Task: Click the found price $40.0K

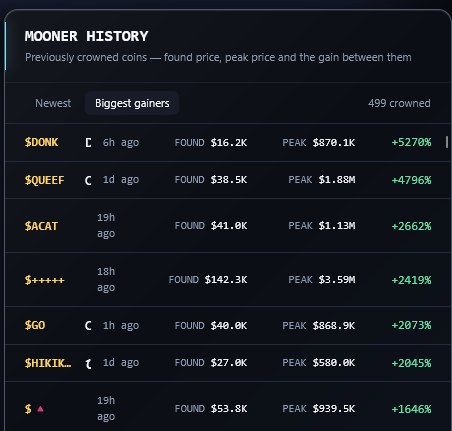Action: tap(229, 325)
